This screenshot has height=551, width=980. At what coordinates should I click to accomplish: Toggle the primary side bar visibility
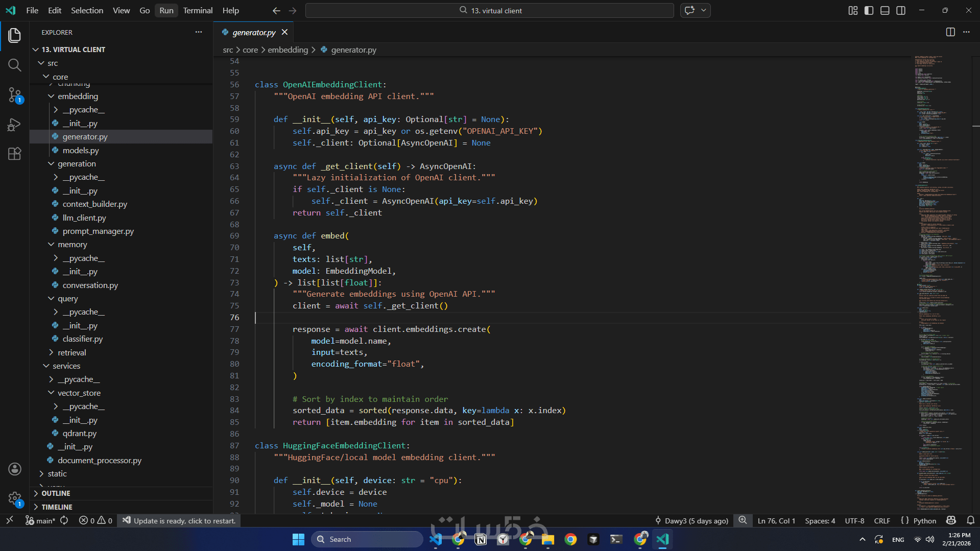(x=869, y=10)
